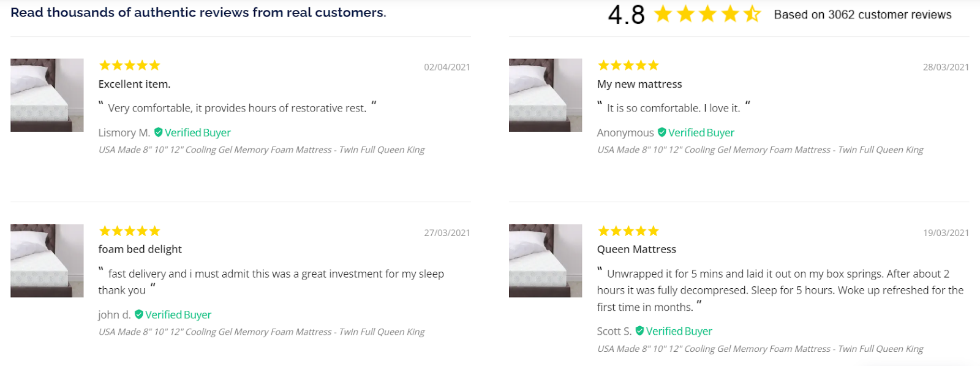Click the verified shield icon beside Lismory M.
980x366 pixels.
[158, 132]
